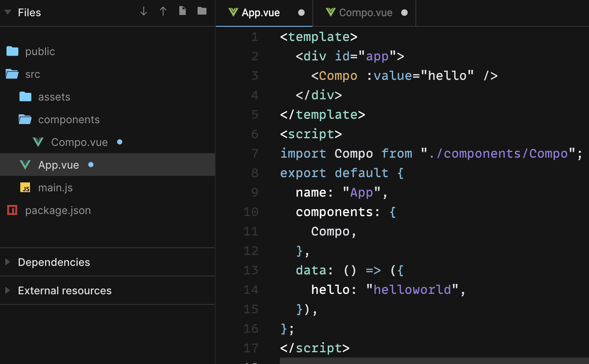Click the Vue icon beside App.vue in tree

[25, 165]
